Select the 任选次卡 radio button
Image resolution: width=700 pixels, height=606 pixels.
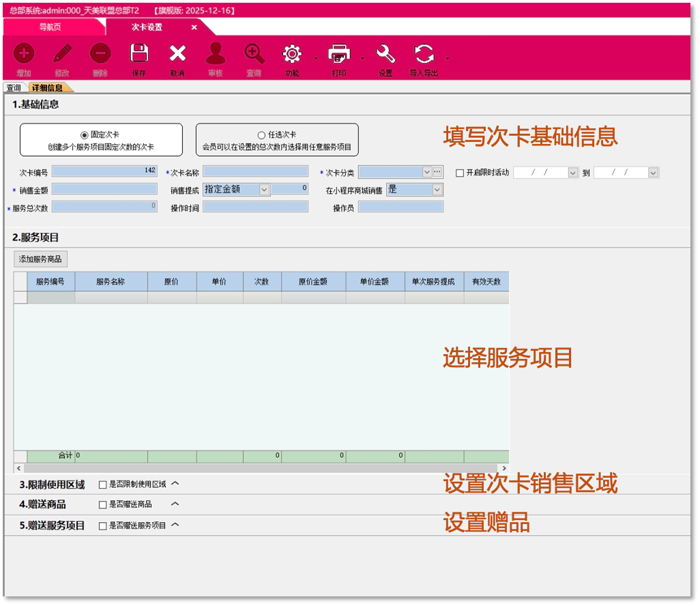pyautogui.click(x=261, y=135)
